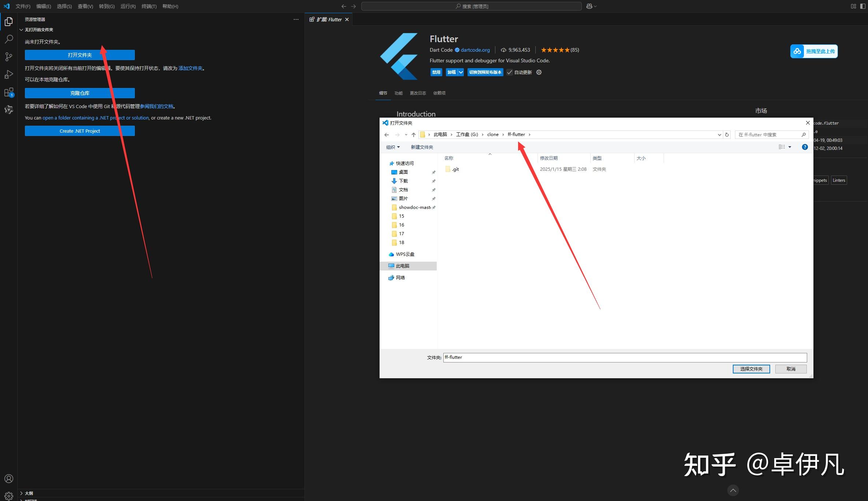Toggle the 自动更新 checkbox for Flutter extension
The image size is (868, 501).
click(x=510, y=72)
